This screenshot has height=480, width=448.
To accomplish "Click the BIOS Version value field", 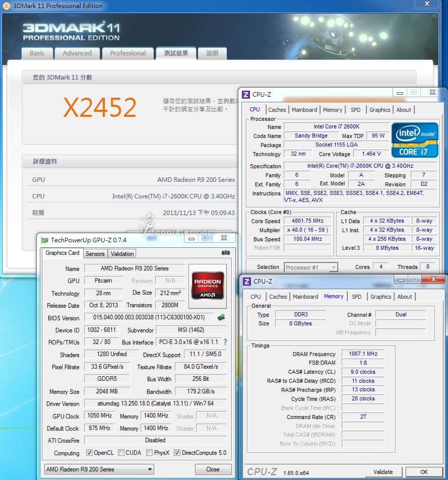I will pos(149,317).
